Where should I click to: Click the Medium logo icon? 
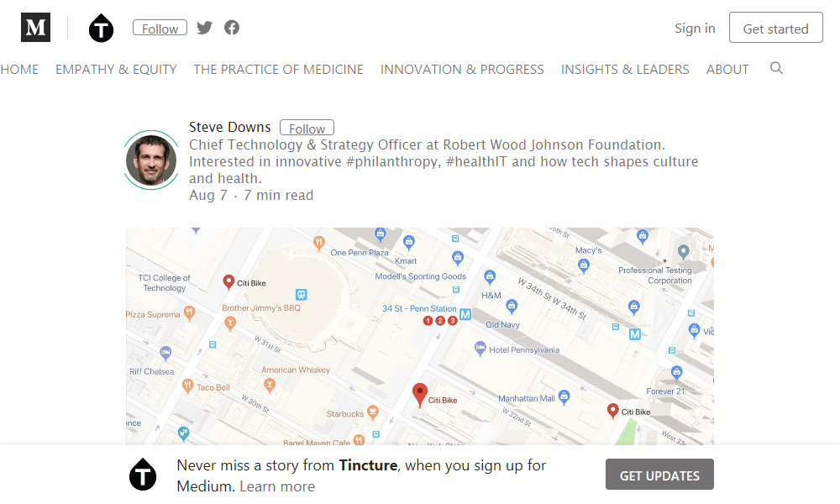click(35, 28)
